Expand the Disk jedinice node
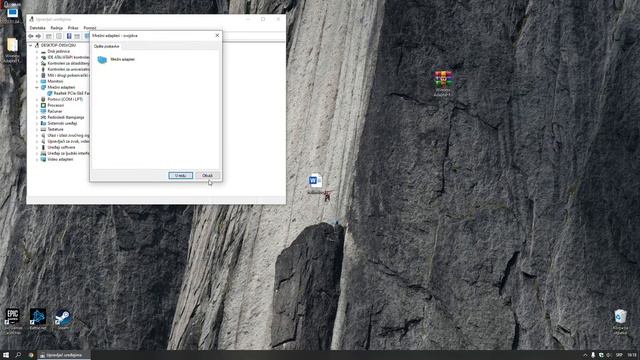The width and height of the screenshot is (640, 360). [37, 51]
